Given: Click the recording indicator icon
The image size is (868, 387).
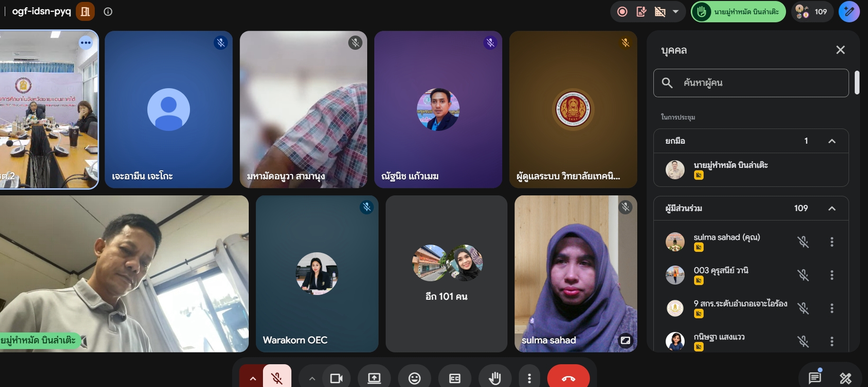Looking at the screenshot, I should pos(622,12).
